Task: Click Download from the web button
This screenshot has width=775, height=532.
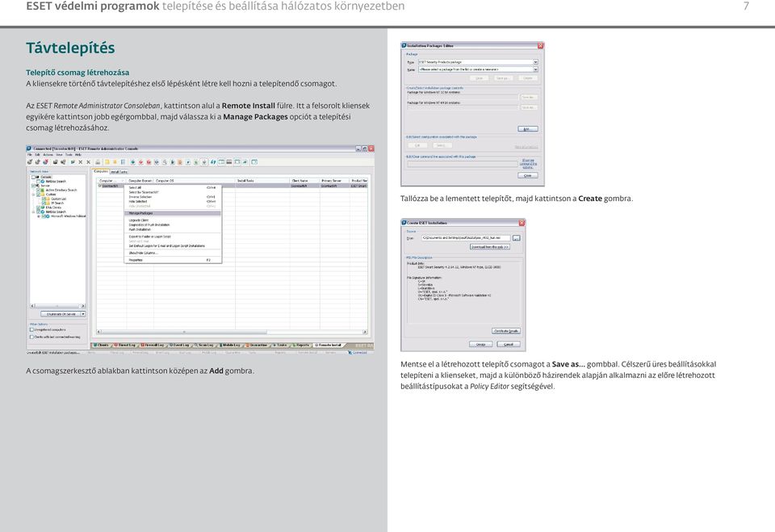Action: (489, 247)
